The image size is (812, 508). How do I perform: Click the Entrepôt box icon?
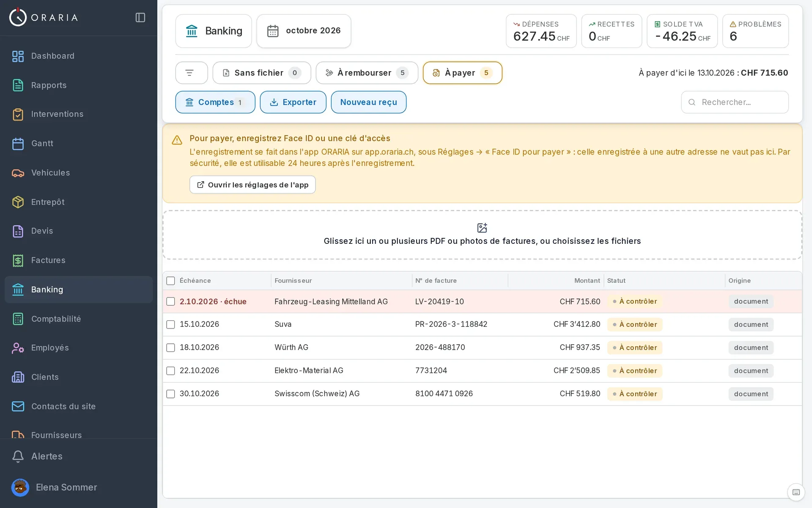(x=18, y=202)
